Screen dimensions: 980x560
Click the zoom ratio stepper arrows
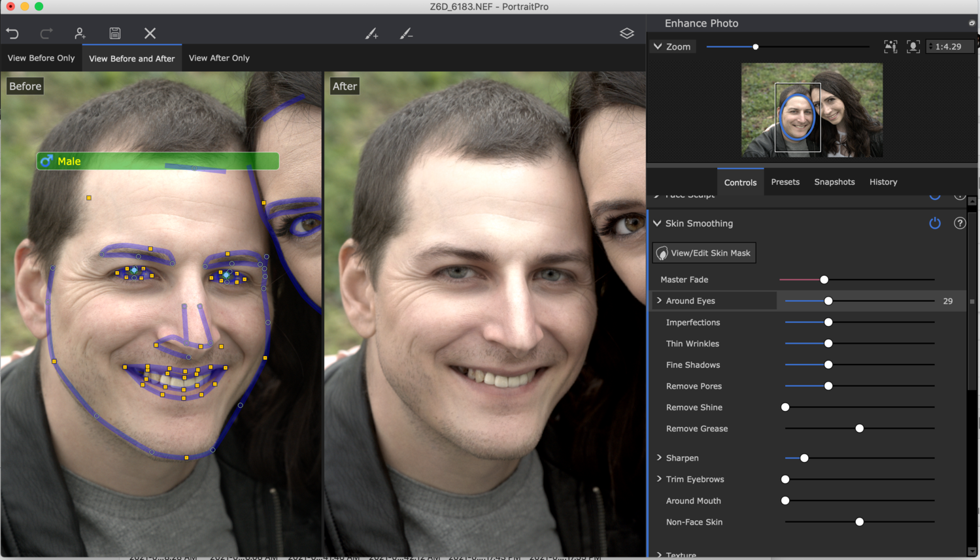point(931,46)
